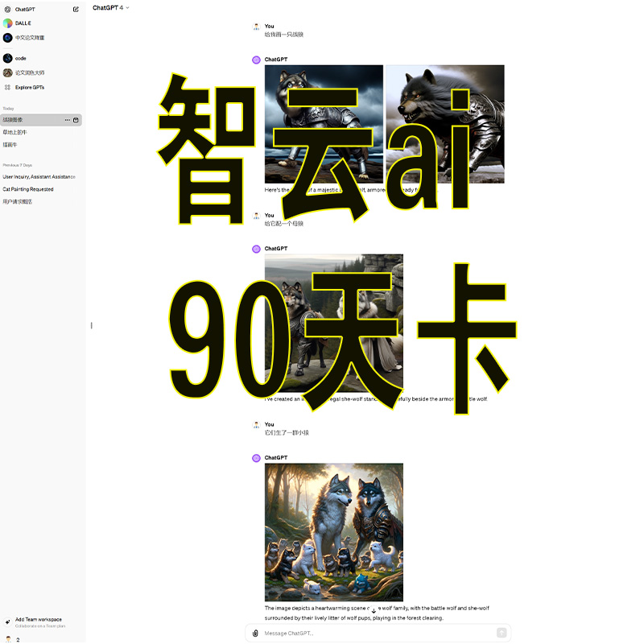Open second black wolf image
This screenshot has height=644, width=644.
pos(445,124)
